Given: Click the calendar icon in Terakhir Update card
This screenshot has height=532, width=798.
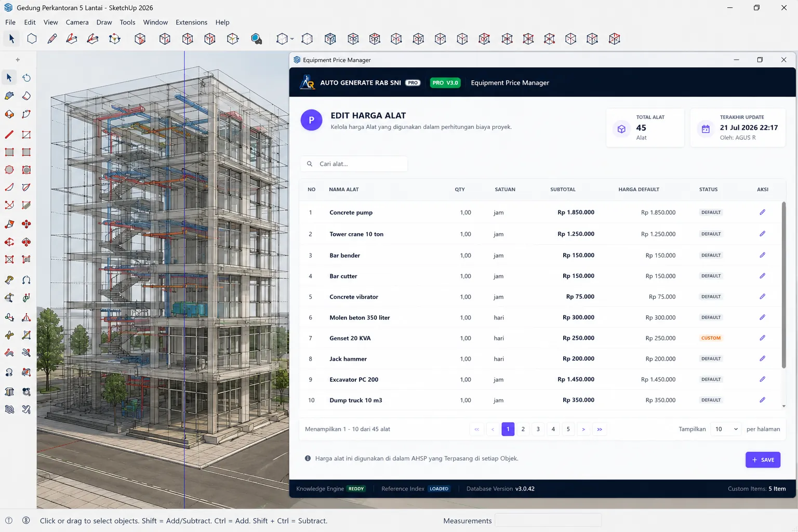Looking at the screenshot, I should [706, 129].
